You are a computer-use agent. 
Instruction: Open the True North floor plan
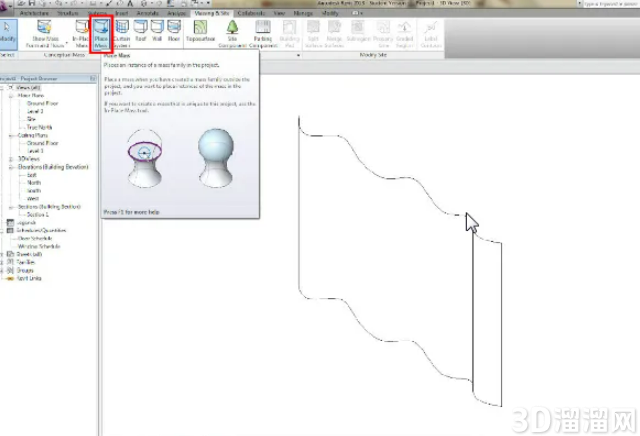pos(39,127)
